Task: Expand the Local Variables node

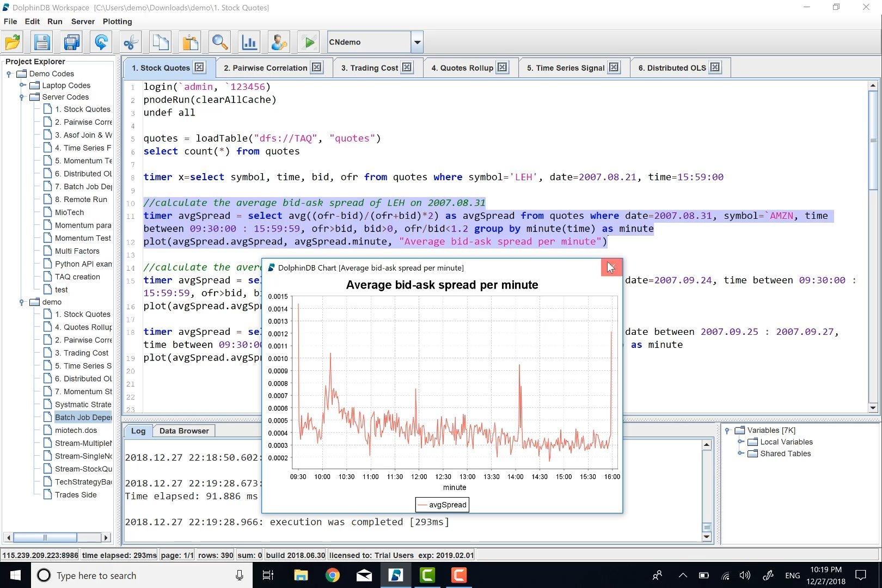Action: [x=740, y=442]
